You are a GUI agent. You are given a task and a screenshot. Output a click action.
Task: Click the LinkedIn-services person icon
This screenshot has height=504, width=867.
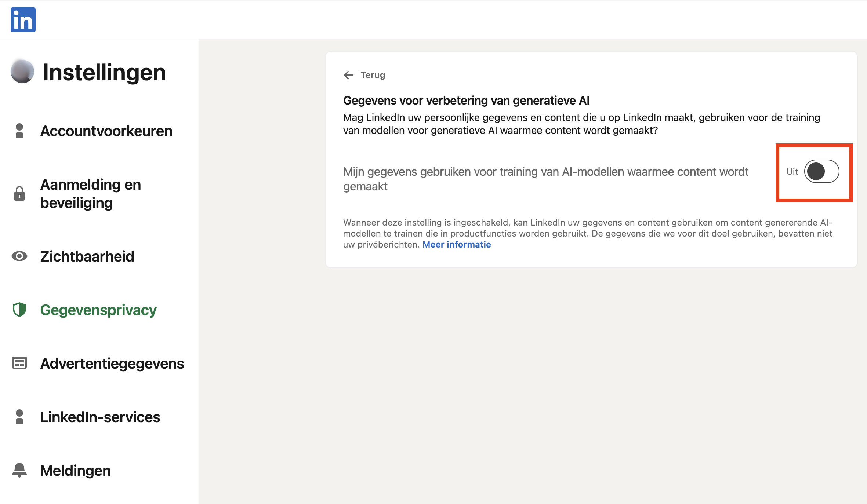(19, 417)
